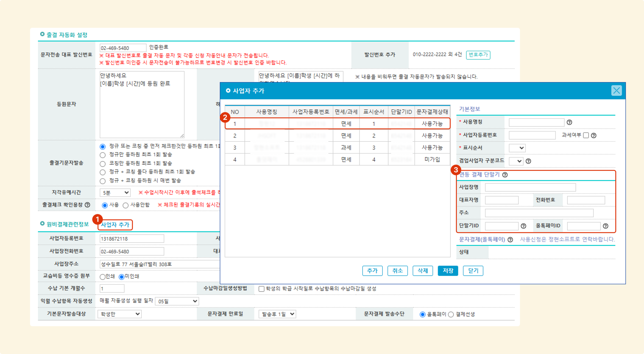Select 결제선생 radio for 문자결제 발송수단
644x354 pixels.
coord(451,314)
